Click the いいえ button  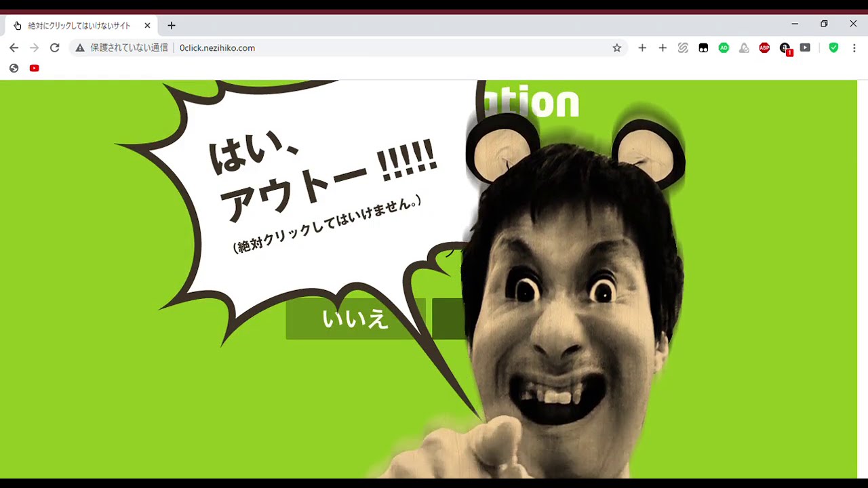pos(355,319)
